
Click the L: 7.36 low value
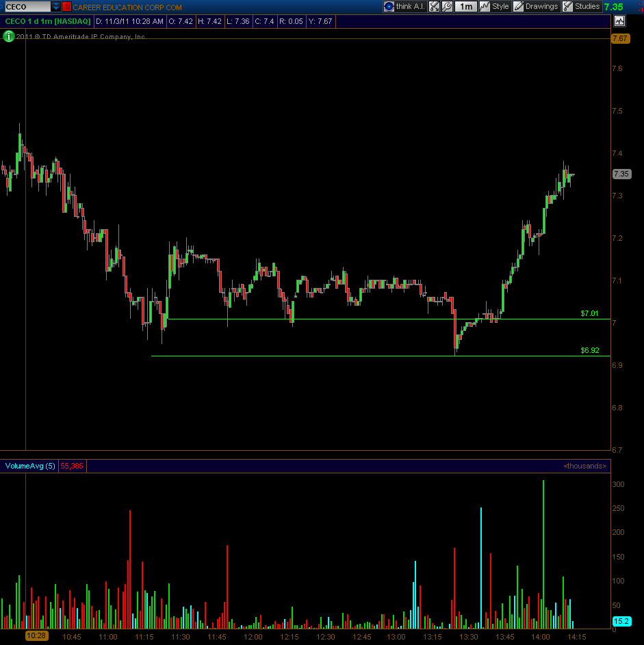238,21
